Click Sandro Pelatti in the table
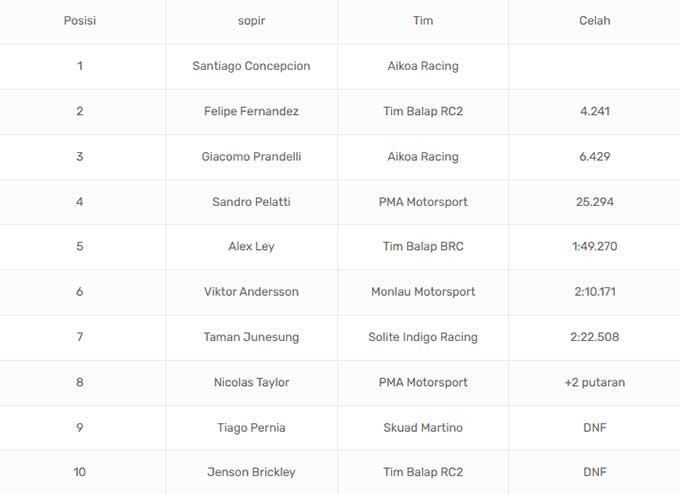This screenshot has height=494, width=680. [251, 201]
